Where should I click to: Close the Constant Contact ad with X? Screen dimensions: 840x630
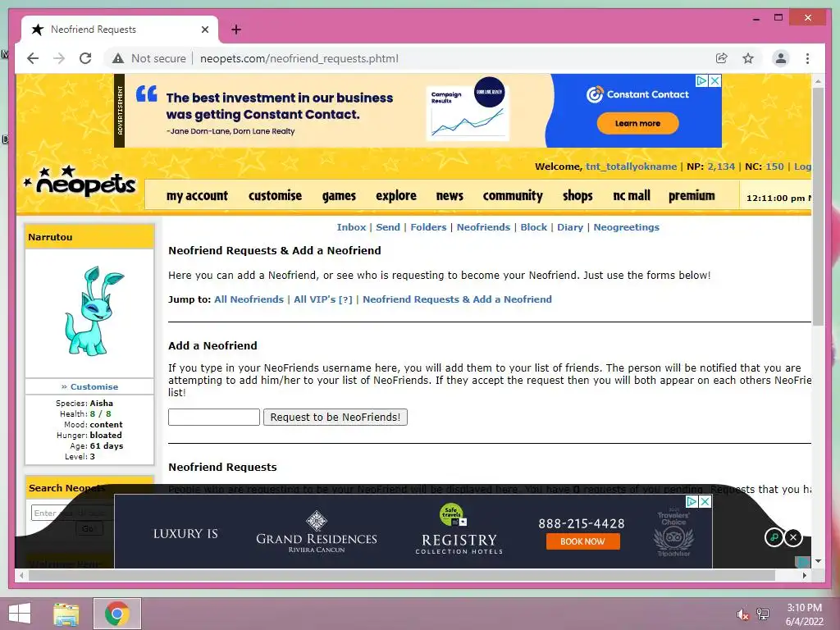coord(714,81)
